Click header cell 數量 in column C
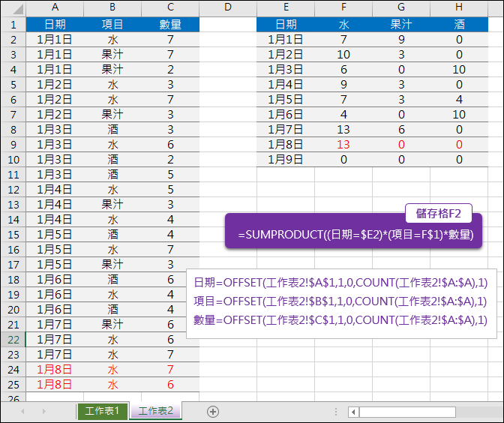Screen dimensions: 504x423 tap(170, 25)
